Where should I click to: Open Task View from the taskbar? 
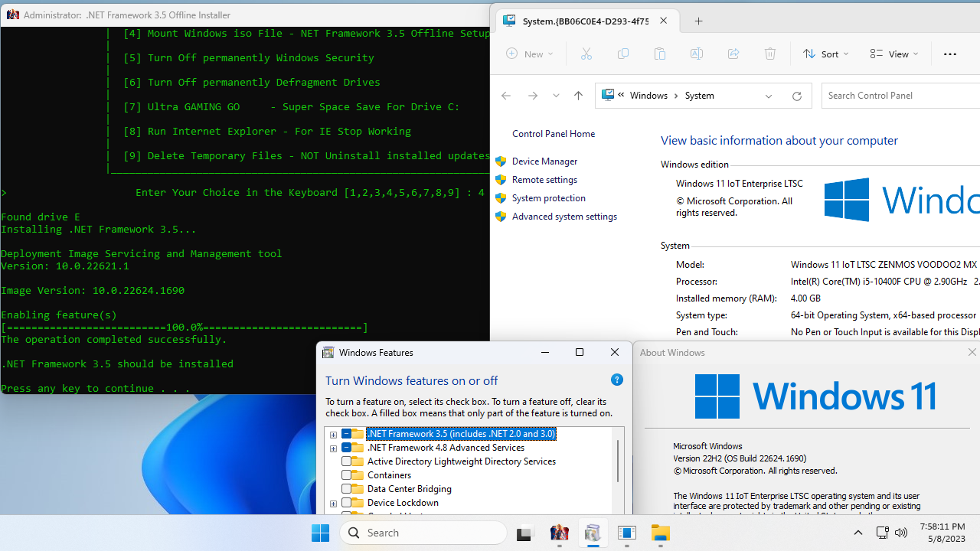tap(524, 533)
